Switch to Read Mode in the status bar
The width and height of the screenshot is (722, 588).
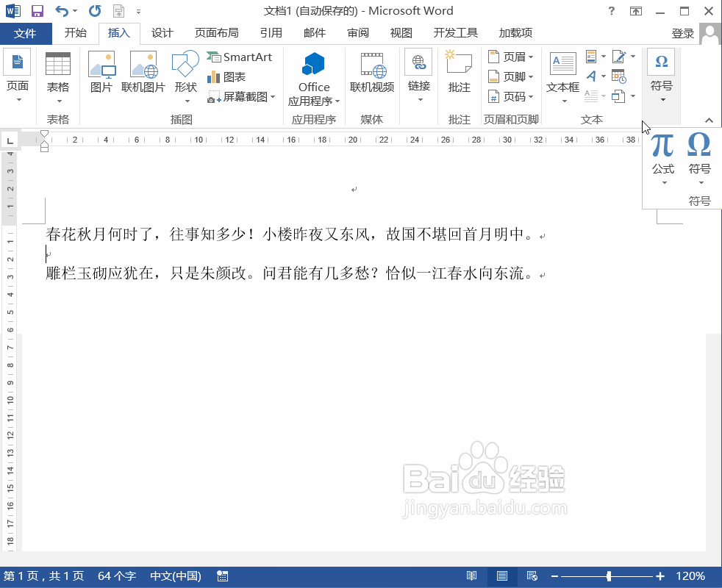(x=471, y=576)
